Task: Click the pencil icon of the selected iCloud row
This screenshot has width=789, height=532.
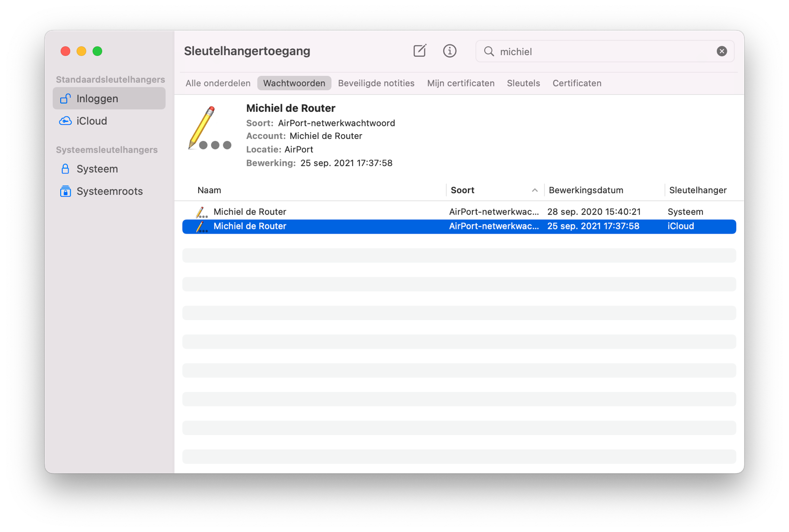Action: point(201,226)
